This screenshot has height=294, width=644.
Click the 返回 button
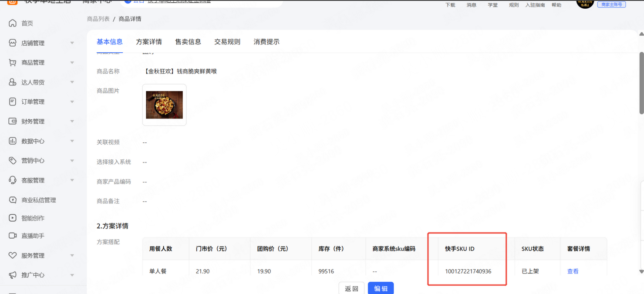[x=351, y=288]
